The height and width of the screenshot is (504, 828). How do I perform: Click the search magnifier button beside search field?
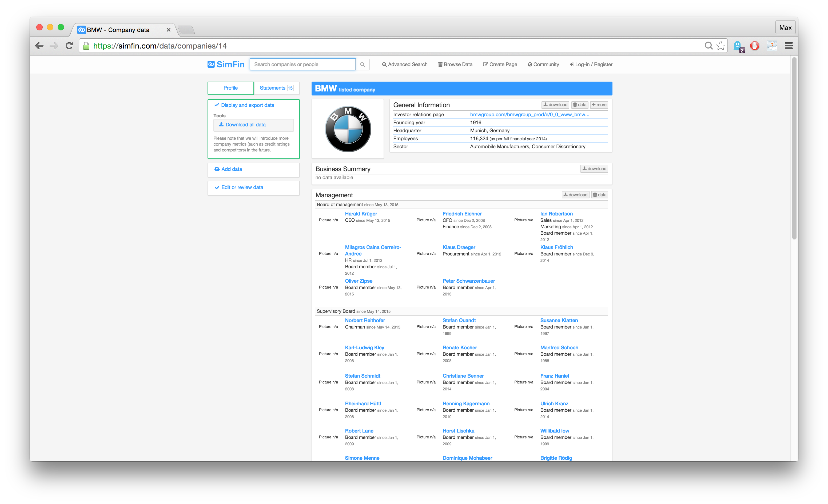(x=362, y=65)
